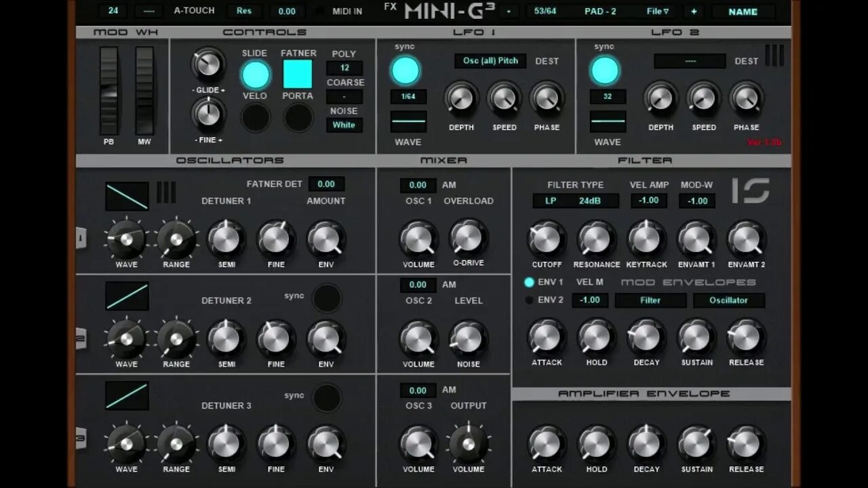Click the dashed field beside the 24 value

[x=149, y=11]
